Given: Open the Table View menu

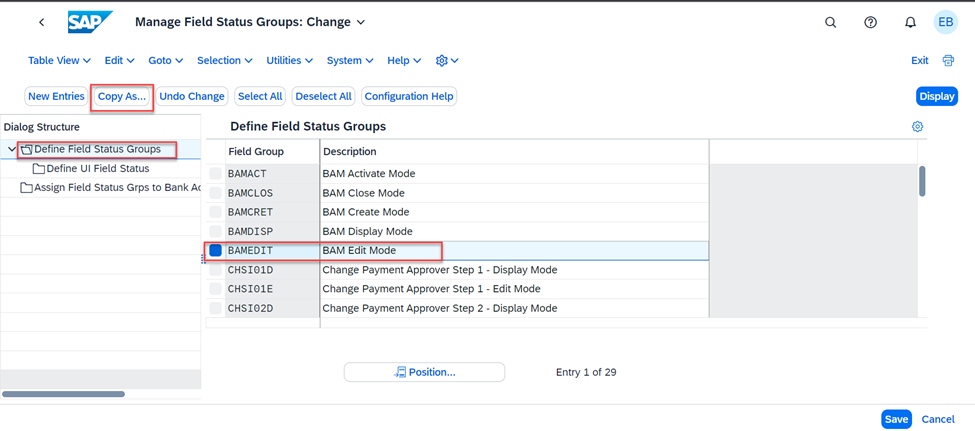Looking at the screenshot, I should (60, 60).
